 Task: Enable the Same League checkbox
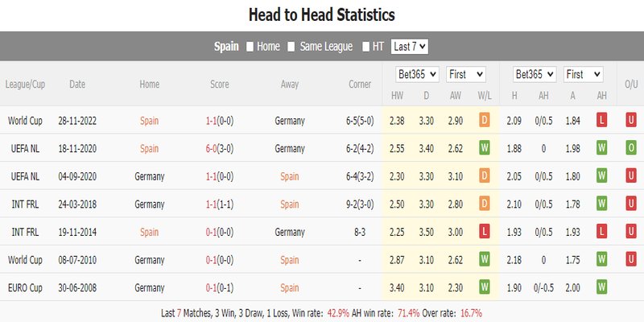(x=291, y=47)
